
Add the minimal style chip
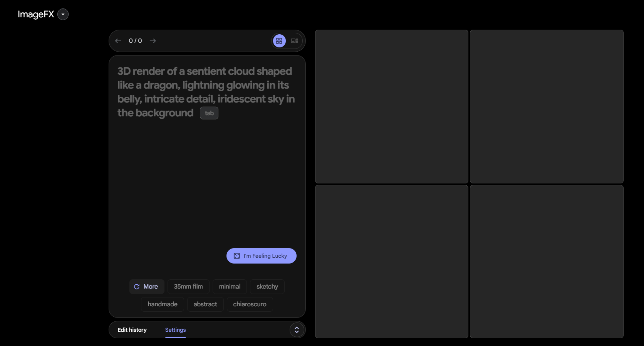[x=230, y=287]
